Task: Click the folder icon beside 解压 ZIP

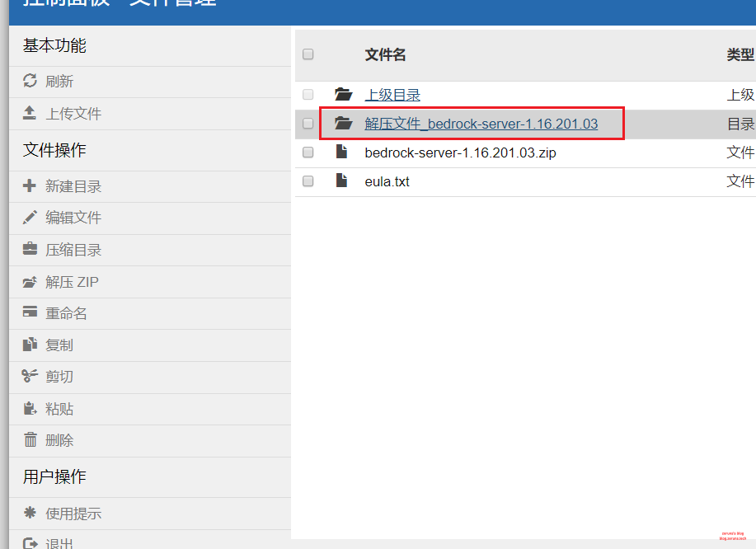Action: pyautogui.click(x=30, y=281)
